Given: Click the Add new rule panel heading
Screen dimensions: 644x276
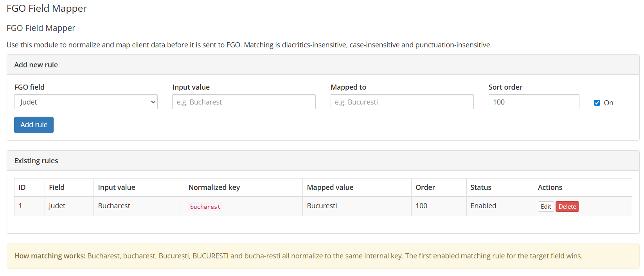Looking at the screenshot, I should pyautogui.click(x=36, y=65).
